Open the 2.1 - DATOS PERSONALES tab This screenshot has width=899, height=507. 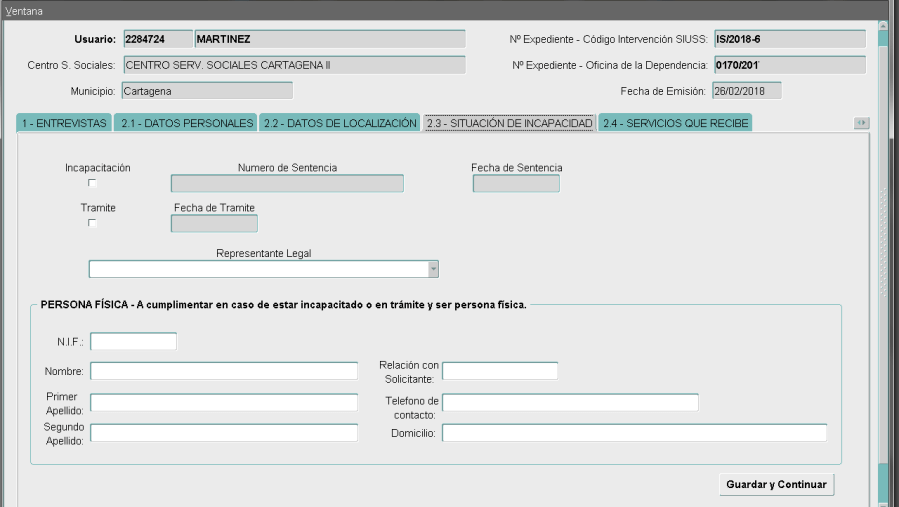coord(186,123)
